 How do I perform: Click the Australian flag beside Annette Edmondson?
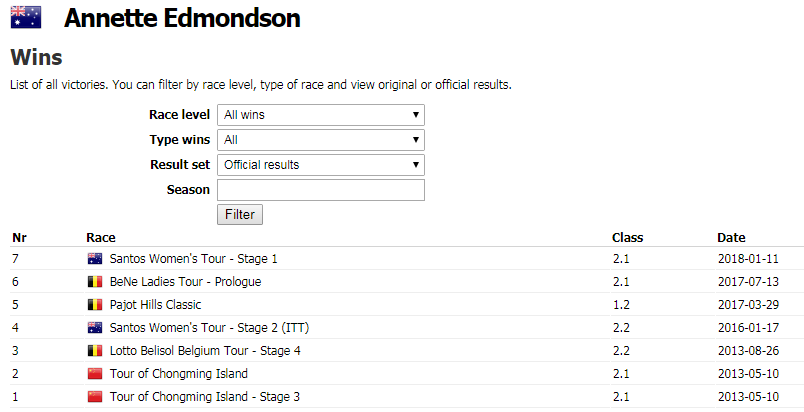coord(25,18)
